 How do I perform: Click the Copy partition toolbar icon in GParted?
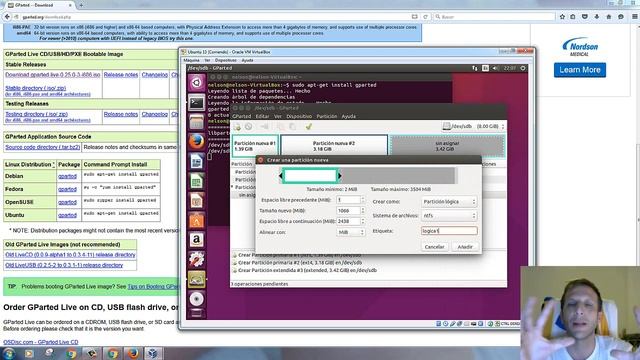point(280,127)
